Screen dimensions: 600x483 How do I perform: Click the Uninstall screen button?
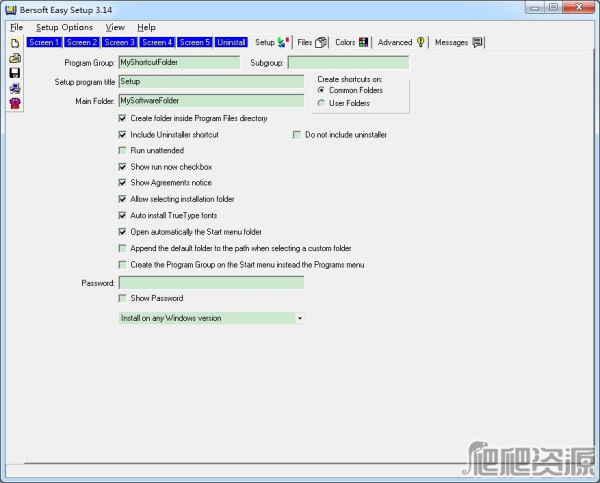click(231, 42)
